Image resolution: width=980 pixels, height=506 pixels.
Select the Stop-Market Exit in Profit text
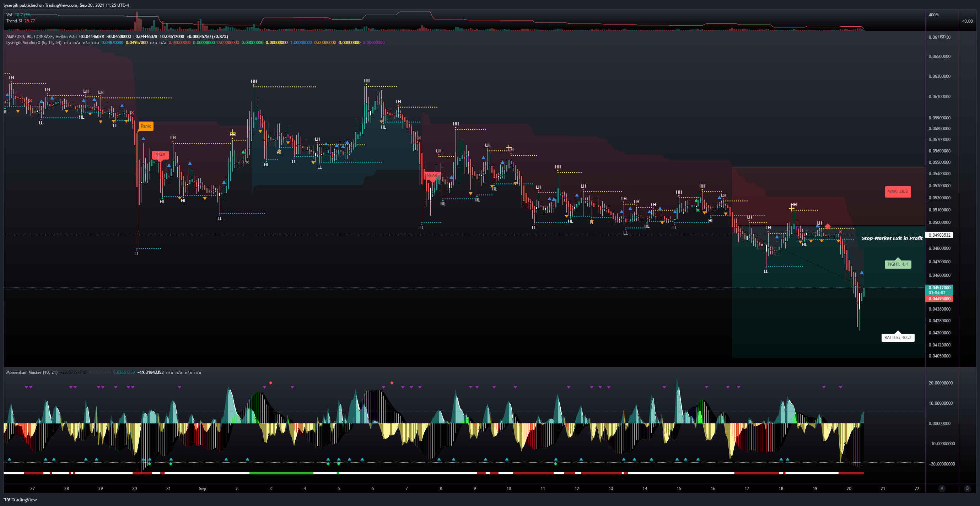pos(892,238)
